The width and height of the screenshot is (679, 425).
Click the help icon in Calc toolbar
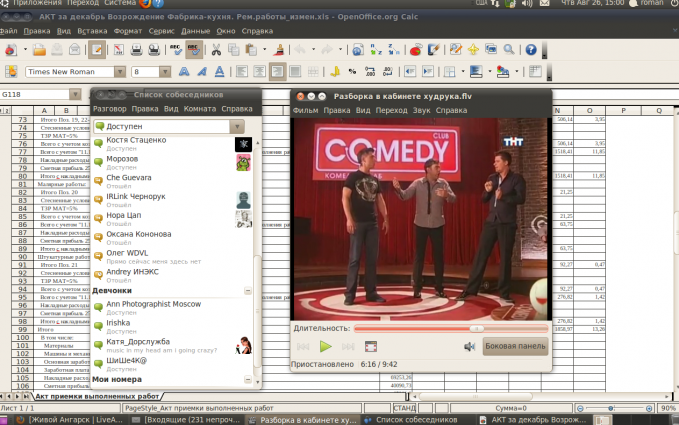point(531,49)
